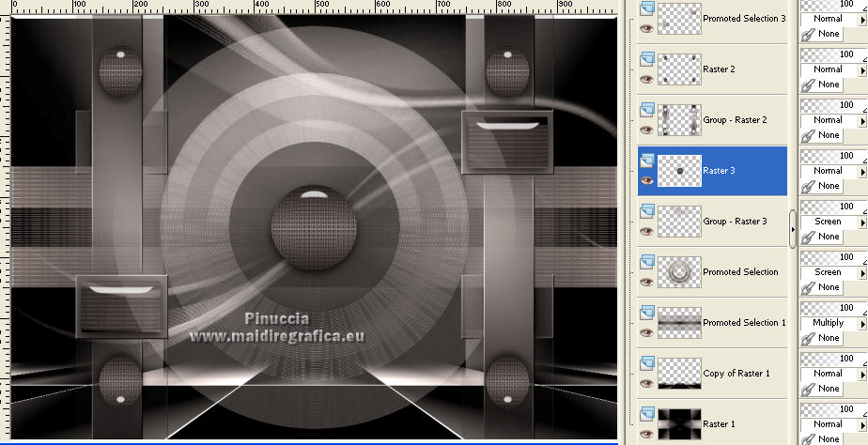The width and height of the screenshot is (868, 445).
Task: Click the layers panel splitter handle arrow
Action: [793, 228]
